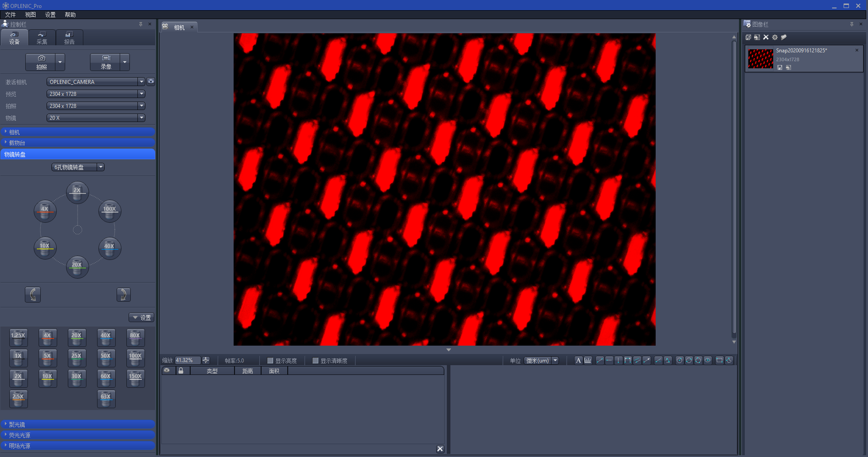The width and height of the screenshot is (868, 457).
Task: Select the rectangle measurement tool
Action: 719,360
